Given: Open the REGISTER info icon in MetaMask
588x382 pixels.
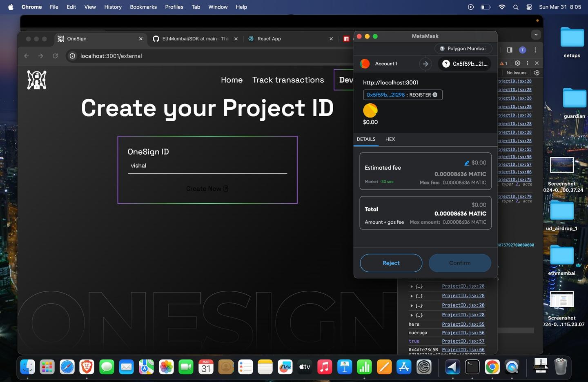Looking at the screenshot, I should 435,95.
